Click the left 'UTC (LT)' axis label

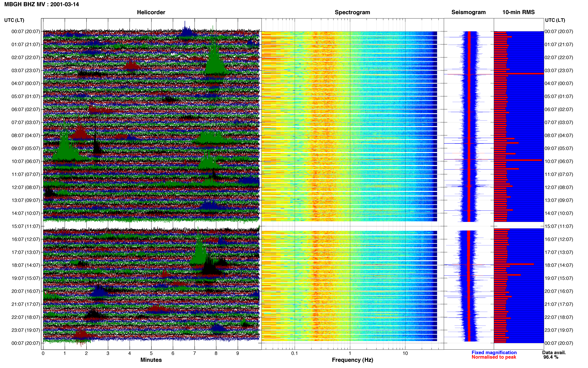click(14, 20)
